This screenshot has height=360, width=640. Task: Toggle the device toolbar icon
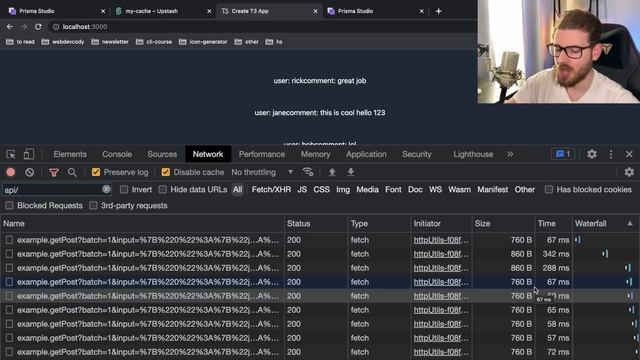point(29,154)
